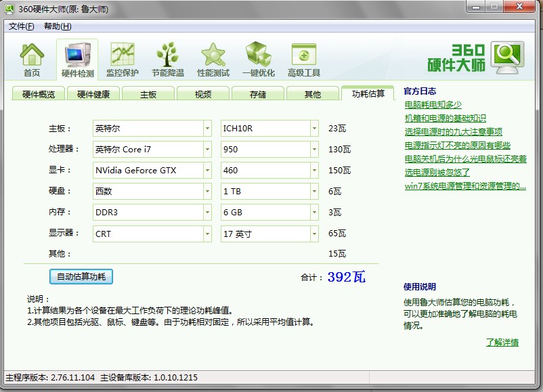Switch to the 主板 tab

pos(148,94)
